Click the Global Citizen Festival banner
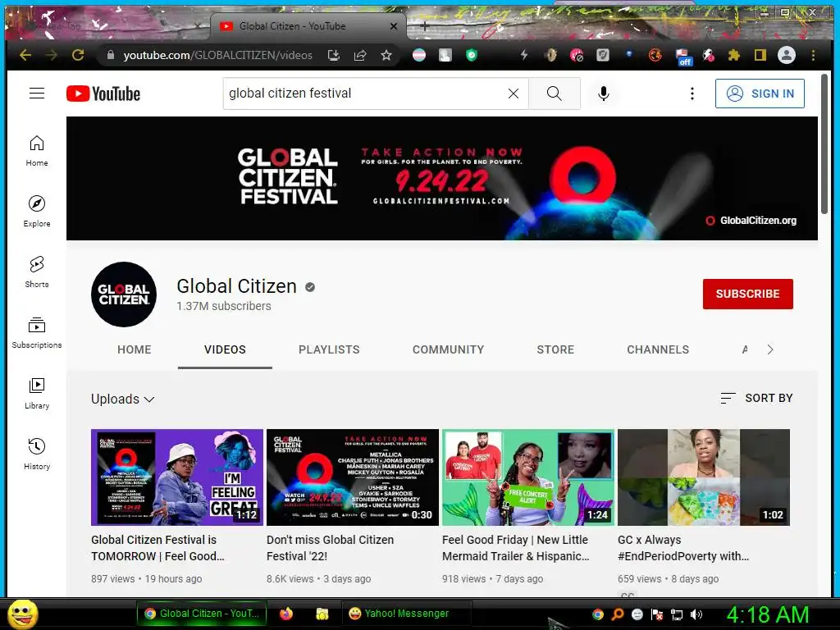 [x=442, y=178]
